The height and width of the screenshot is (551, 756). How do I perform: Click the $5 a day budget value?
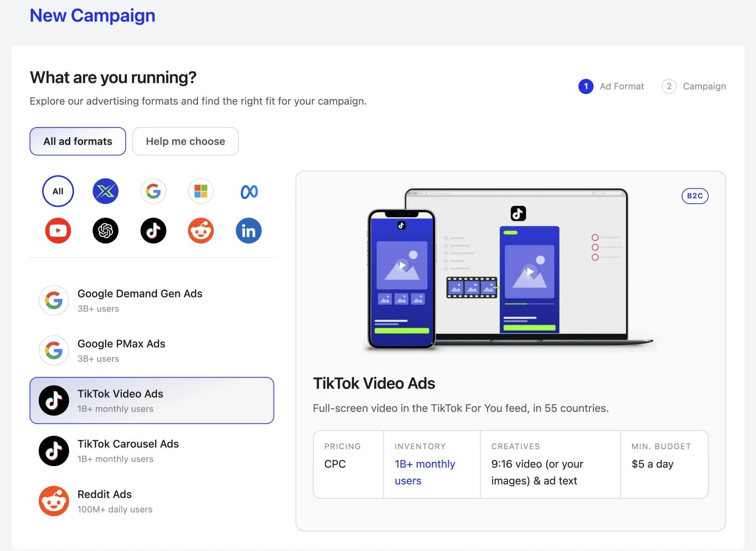[652, 464]
